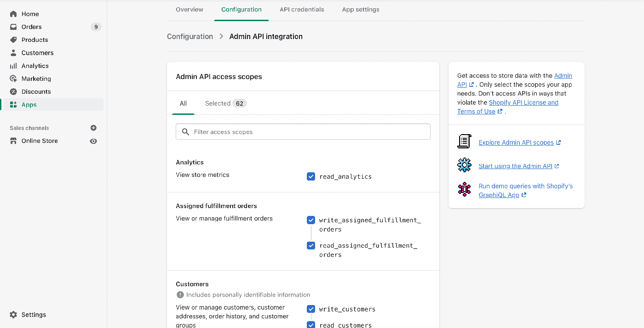Image resolution: width=644 pixels, height=328 pixels.
Task: Click the Home house icon in sidebar
Action: point(13,14)
